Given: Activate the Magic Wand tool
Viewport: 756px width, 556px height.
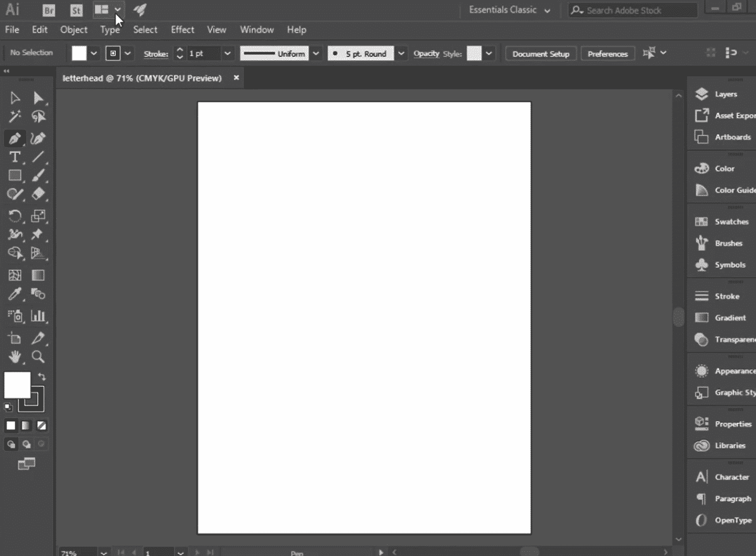Looking at the screenshot, I should click(x=15, y=116).
